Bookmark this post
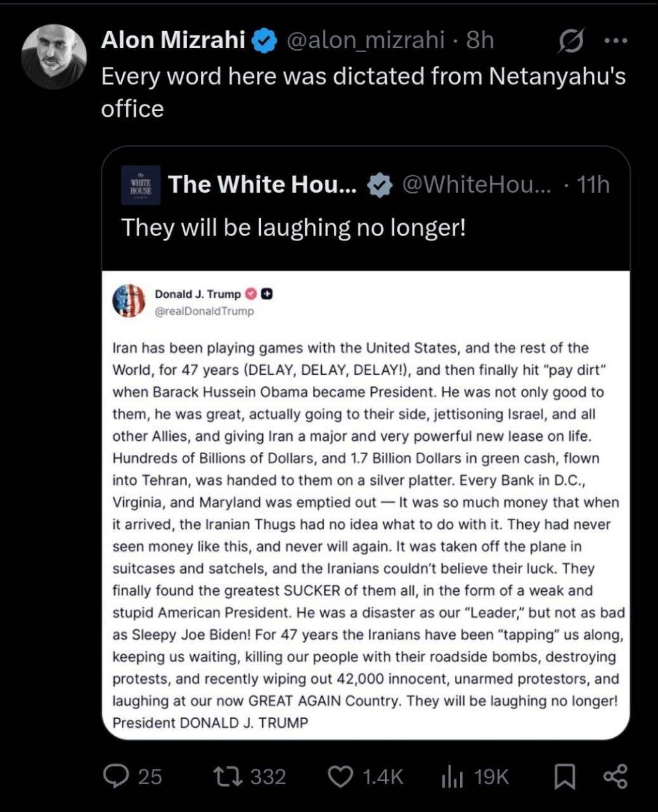Viewport: 658px width, 812px height. pyautogui.click(x=564, y=776)
